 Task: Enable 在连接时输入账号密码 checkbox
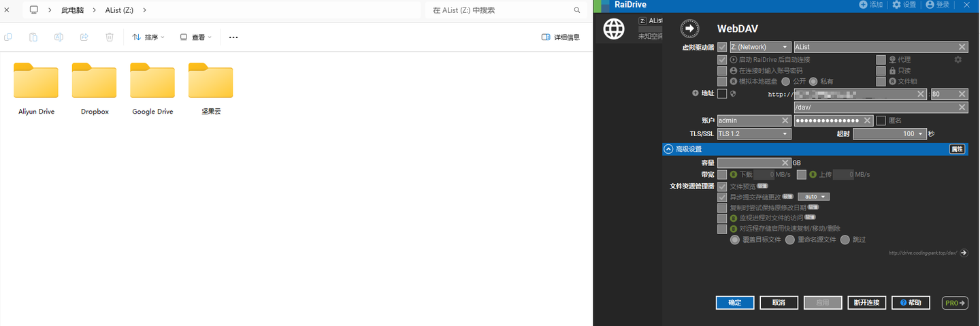722,70
